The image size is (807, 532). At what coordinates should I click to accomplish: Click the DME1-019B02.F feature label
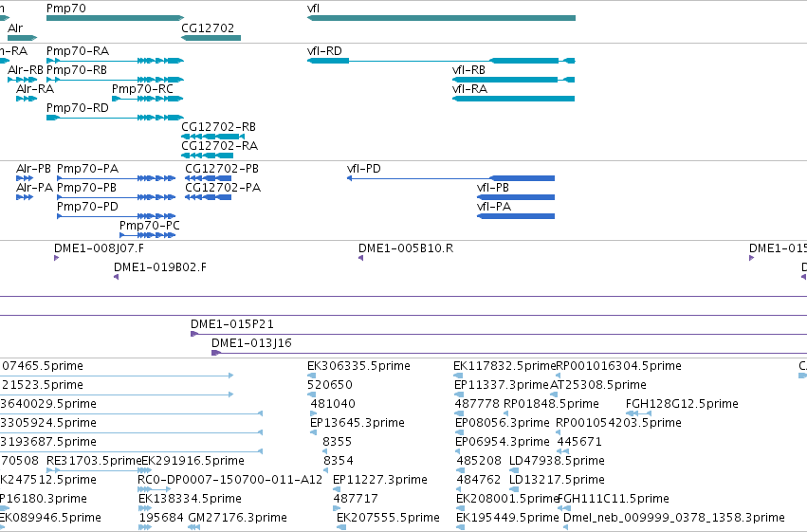(160, 267)
